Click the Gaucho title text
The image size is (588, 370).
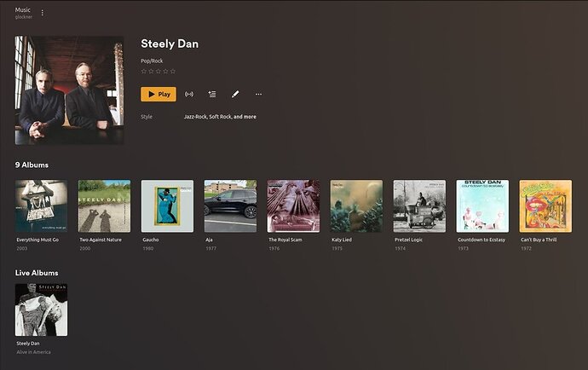pos(150,240)
